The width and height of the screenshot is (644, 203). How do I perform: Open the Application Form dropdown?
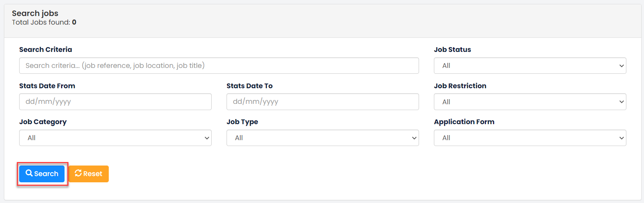pos(530,138)
